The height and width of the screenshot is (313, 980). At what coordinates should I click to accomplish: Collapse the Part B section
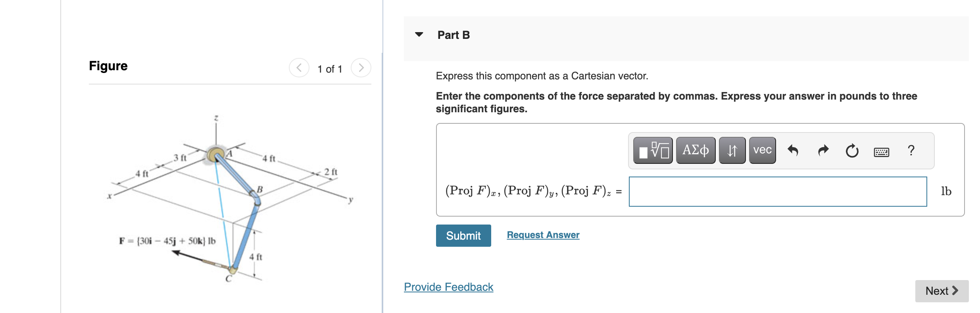tap(419, 35)
